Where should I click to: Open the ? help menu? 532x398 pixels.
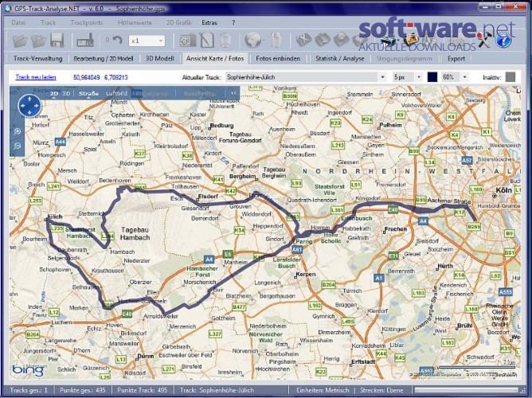pyautogui.click(x=233, y=23)
